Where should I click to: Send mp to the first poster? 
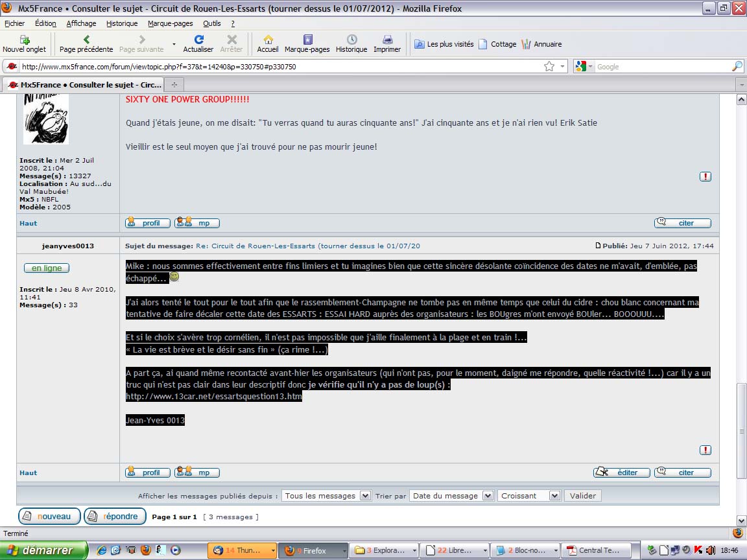click(196, 223)
